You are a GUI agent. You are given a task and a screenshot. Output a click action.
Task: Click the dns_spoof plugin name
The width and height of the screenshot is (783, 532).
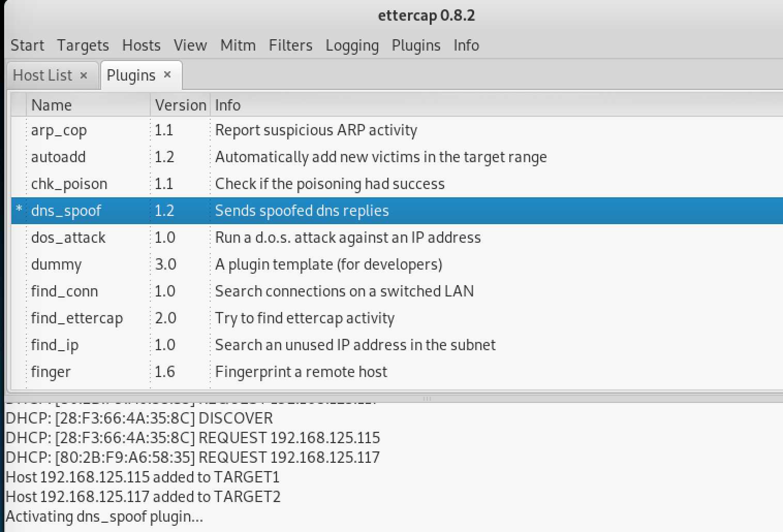pos(66,211)
